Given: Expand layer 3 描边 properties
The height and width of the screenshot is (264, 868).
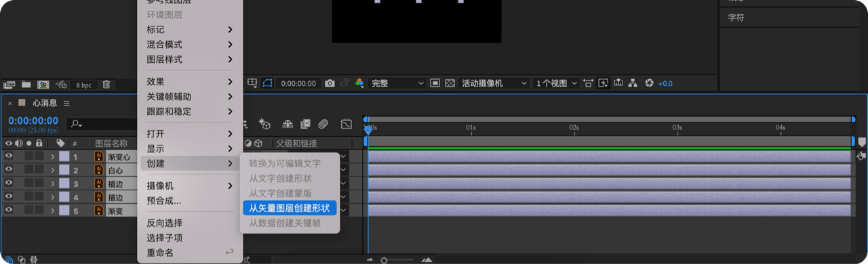Looking at the screenshot, I should point(52,184).
